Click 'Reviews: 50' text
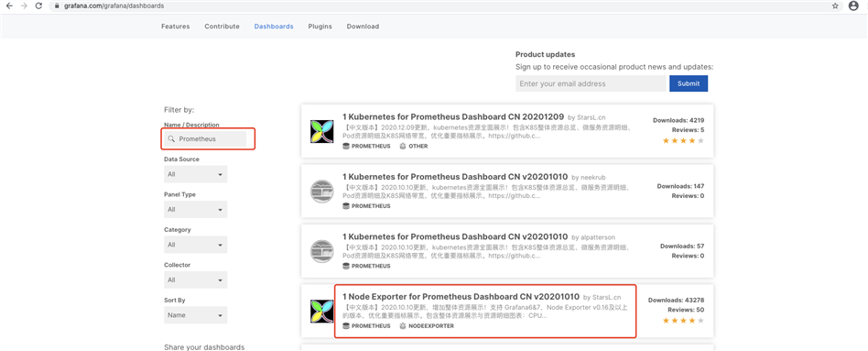Image resolution: width=868 pixels, height=351 pixels. [x=686, y=310]
